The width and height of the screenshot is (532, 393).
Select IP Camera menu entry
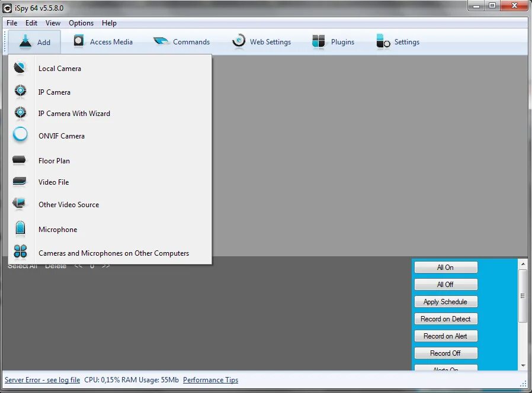(110, 92)
